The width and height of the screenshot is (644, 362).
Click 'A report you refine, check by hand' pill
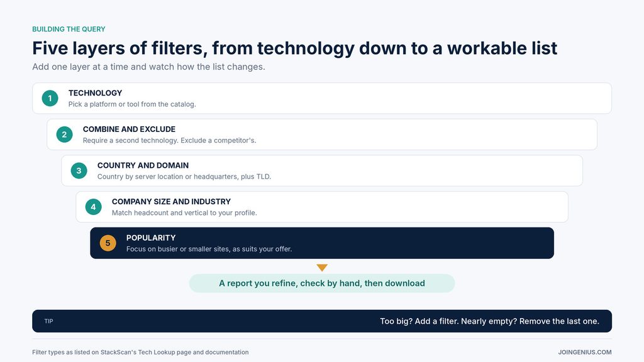tap(322, 283)
